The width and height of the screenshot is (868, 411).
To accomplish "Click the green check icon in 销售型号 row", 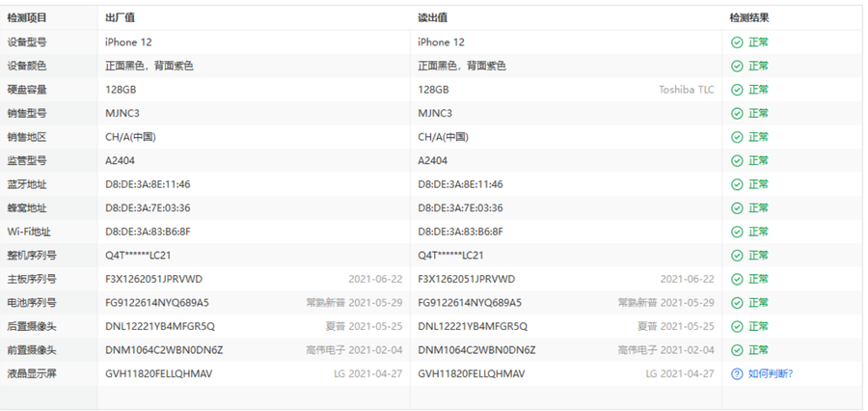I will tap(737, 114).
